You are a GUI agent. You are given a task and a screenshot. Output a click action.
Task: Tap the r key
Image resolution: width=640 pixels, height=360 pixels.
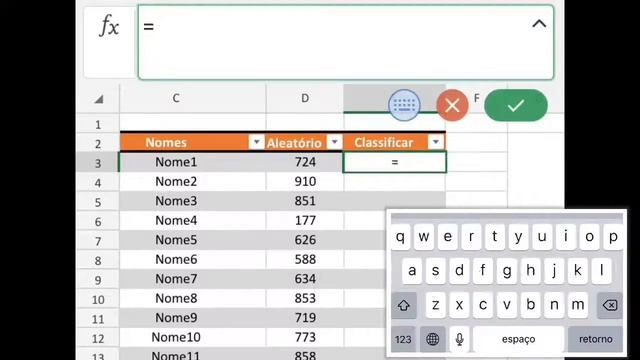[x=471, y=237]
